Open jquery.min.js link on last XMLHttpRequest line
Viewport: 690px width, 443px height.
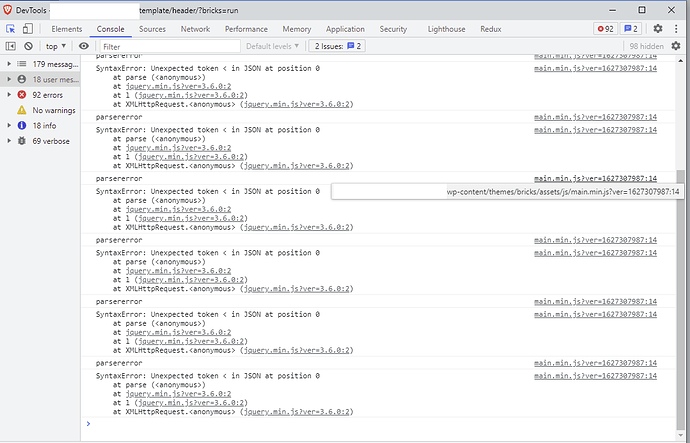click(297, 412)
